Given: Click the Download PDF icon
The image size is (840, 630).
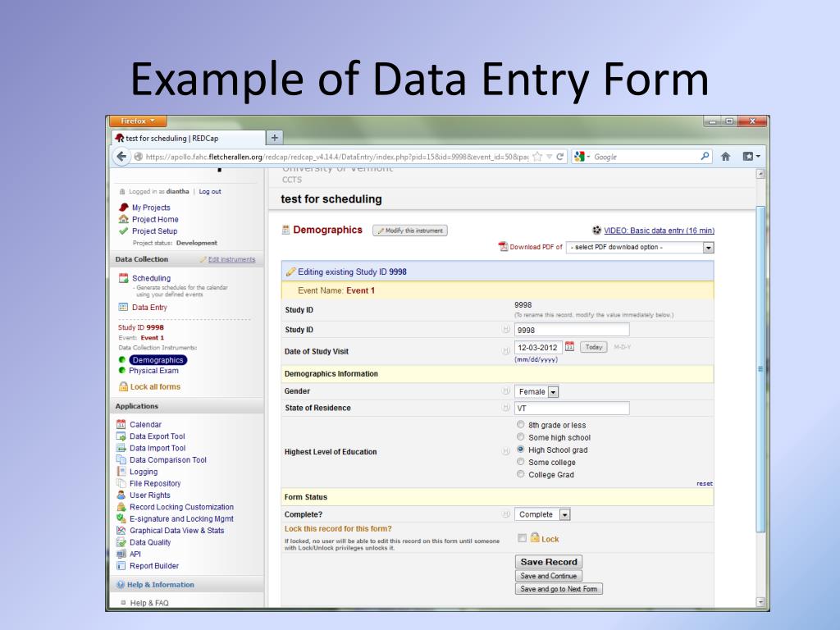Looking at the screenshot, I should point(503,246).
